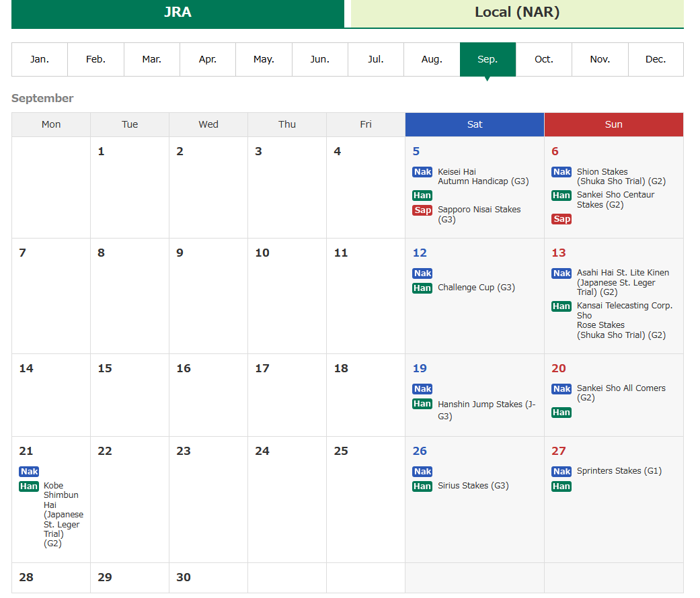Click the Nak badge on September 6
700x598 pixels.
(x=561, y=172)
